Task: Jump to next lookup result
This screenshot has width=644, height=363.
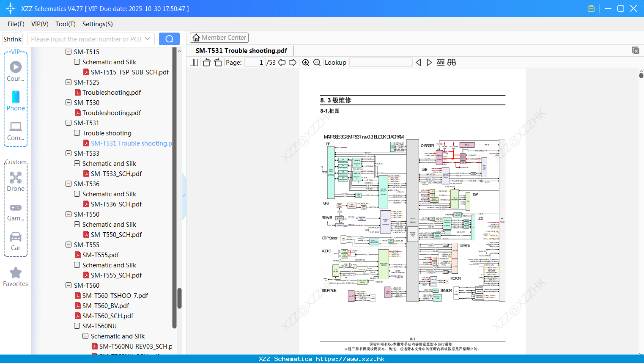Action: point(429,63)
